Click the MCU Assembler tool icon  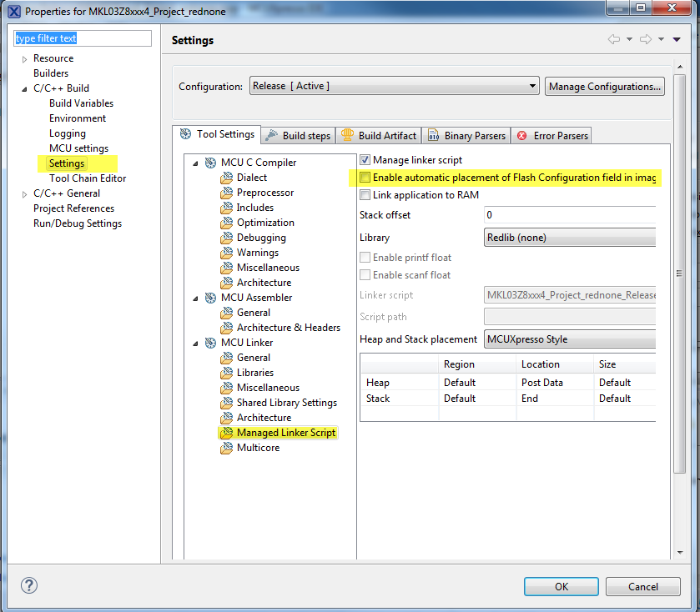tap(210, 298)
